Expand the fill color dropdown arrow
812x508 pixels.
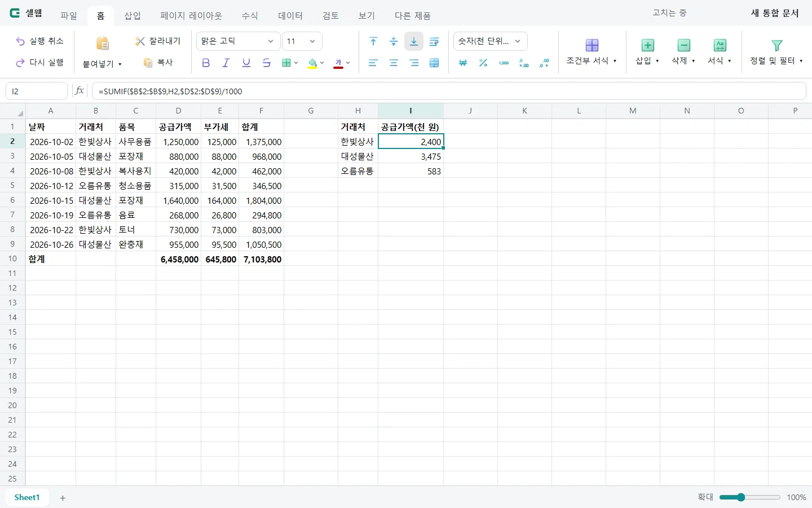point(322,63)
